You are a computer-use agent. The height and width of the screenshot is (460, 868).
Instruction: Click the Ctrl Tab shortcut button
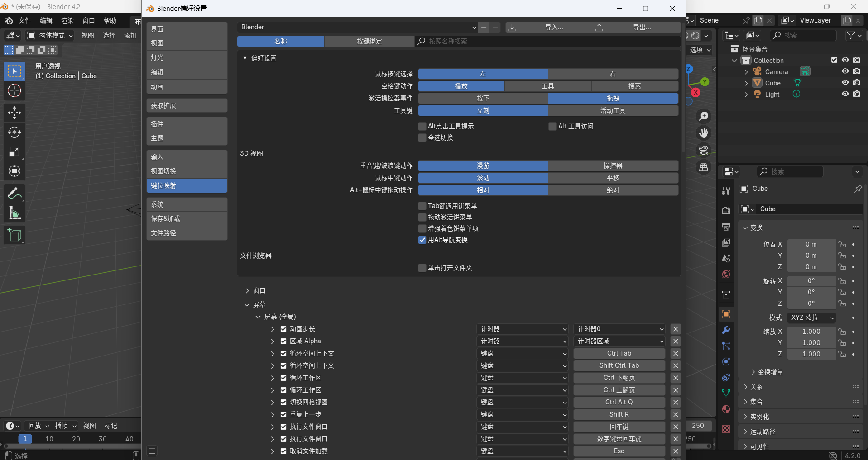[x=619, y=353]
